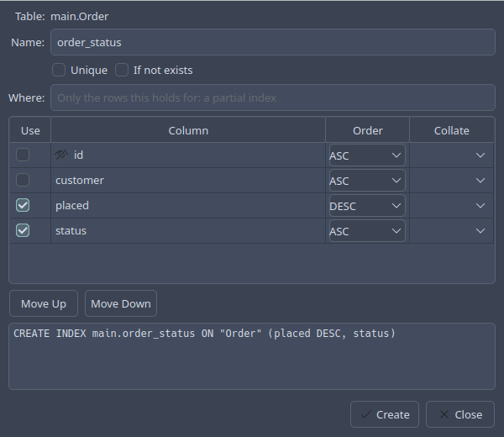Select the placed column name cell
Screen dimensions: 504x437
point(188,206)
